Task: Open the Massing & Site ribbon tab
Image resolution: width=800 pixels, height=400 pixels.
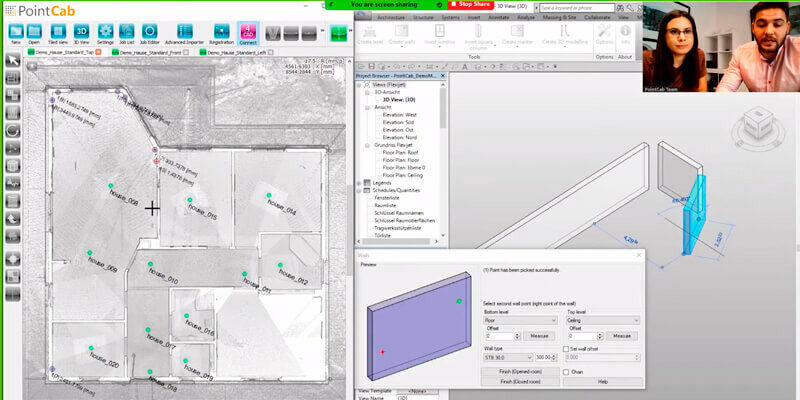Action: 561,17
